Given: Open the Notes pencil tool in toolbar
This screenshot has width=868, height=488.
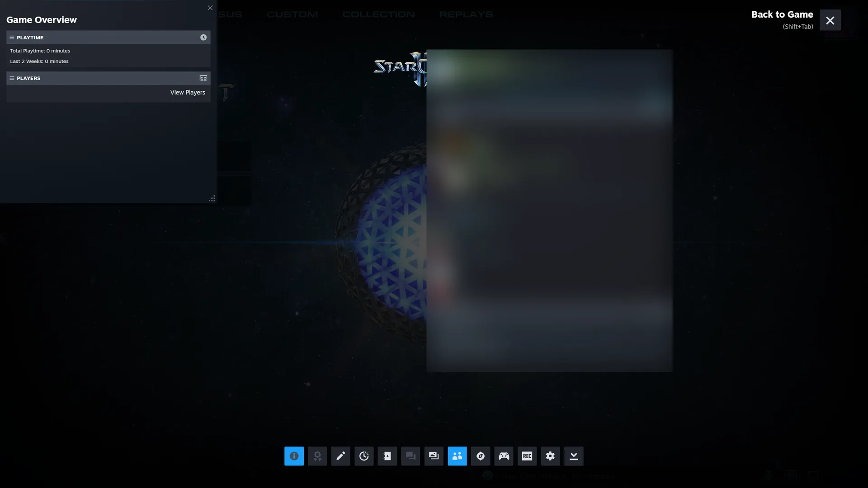Looking at the screenshot, I should (340, 456).
